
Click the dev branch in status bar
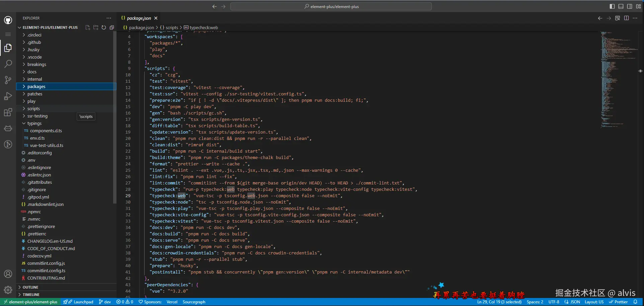click(105, 302)
